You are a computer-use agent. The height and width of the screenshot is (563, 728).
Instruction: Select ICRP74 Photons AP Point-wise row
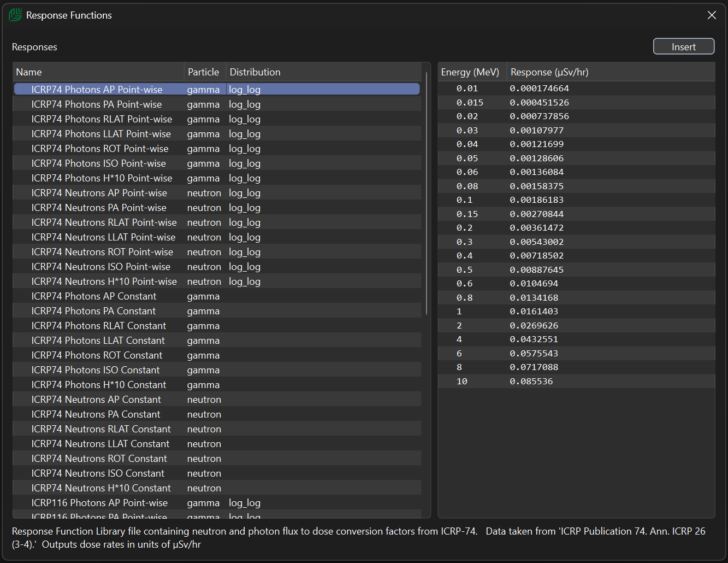(x=217, y=89)
